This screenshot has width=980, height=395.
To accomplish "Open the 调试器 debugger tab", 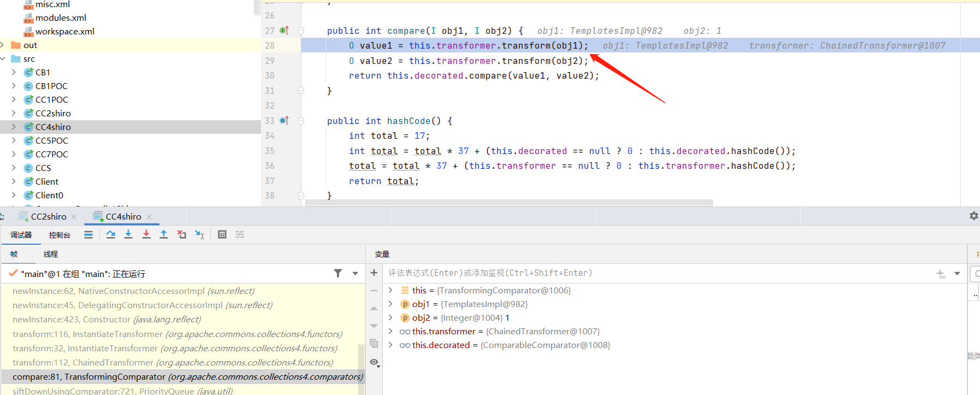I will [21, 235].
